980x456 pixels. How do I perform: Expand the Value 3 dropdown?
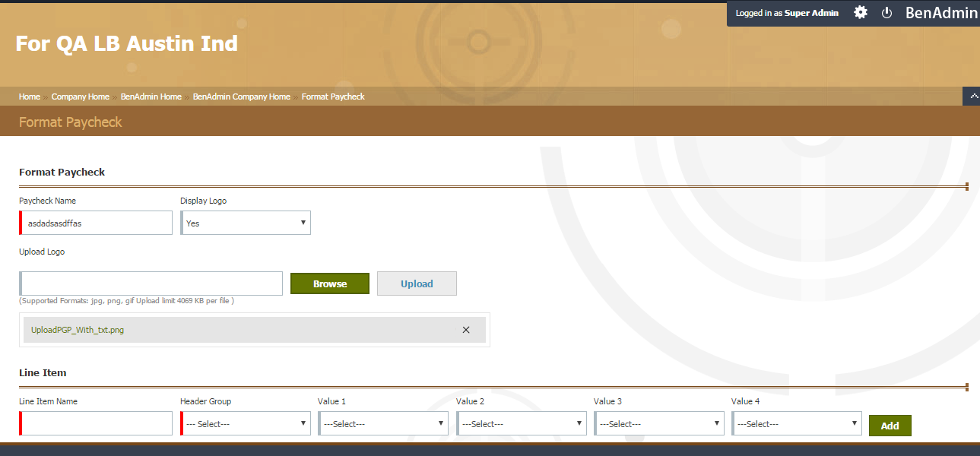click(659, 423)
